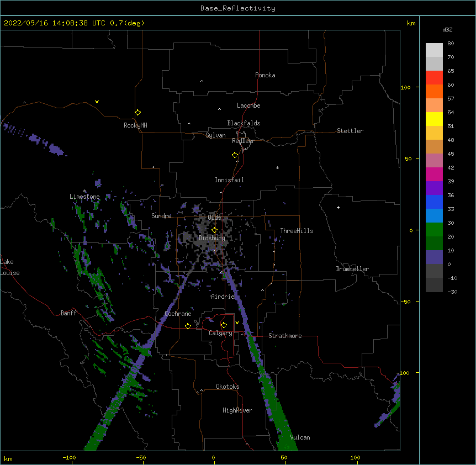The image size is (476, 465).
Task: Click the Ponoka city label
Action: 265,75
